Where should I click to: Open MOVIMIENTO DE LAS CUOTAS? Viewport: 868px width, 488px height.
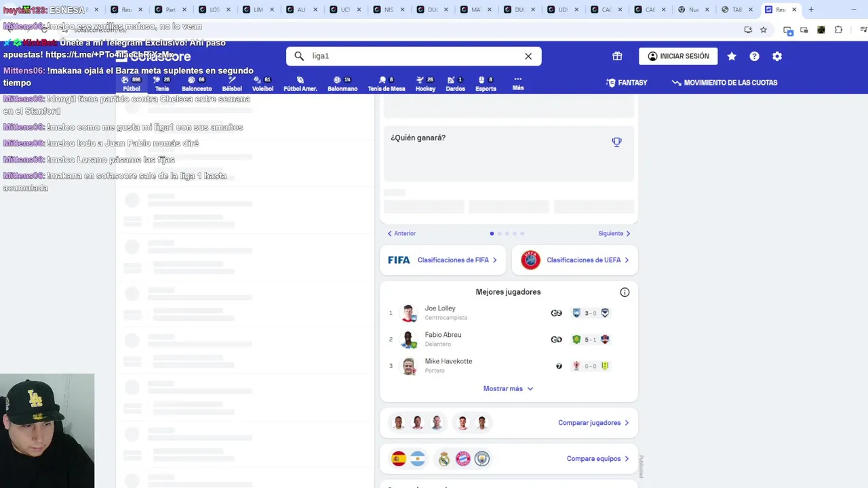(724, 83)
